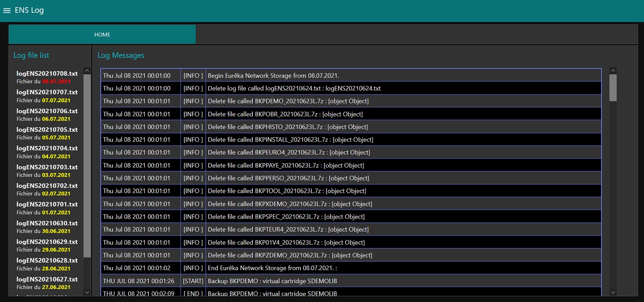The image size is (644, 302).
Task: Select logENS20210707.txt in file list
Action: pyautogui.click(x=47, y=92)
